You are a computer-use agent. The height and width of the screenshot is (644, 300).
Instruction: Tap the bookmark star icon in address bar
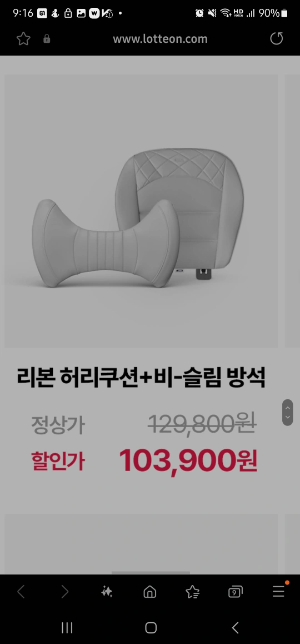tap(23, 38)
